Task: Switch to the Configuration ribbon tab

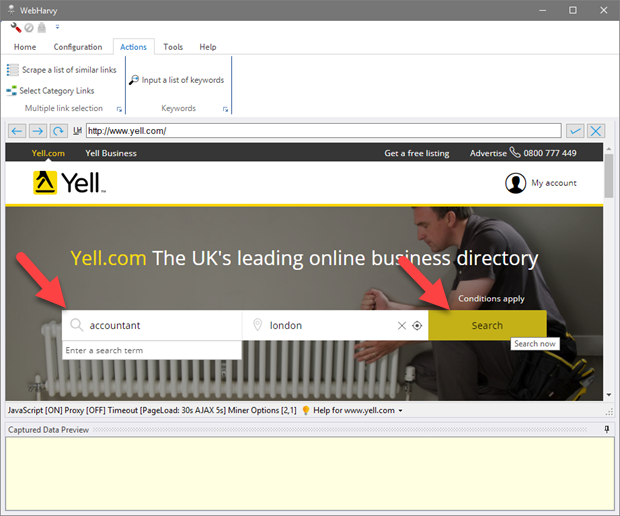Action: (78, 47)
